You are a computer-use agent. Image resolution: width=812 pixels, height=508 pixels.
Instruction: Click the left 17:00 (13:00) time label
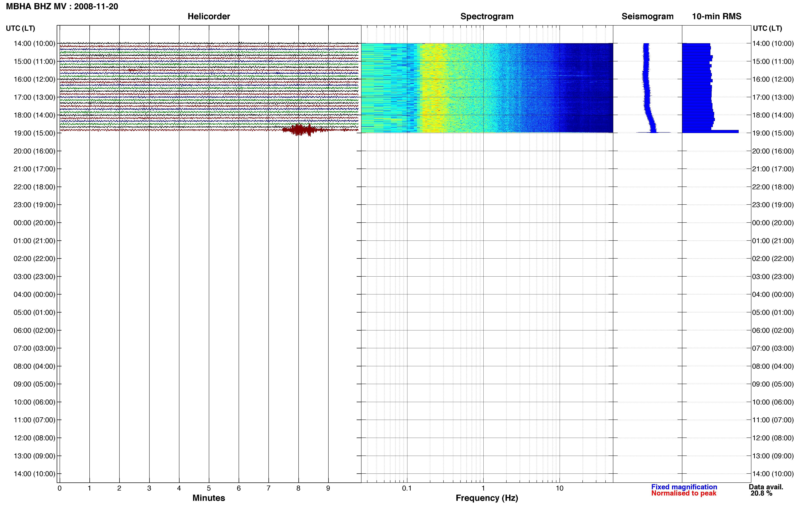pos(34,97)
